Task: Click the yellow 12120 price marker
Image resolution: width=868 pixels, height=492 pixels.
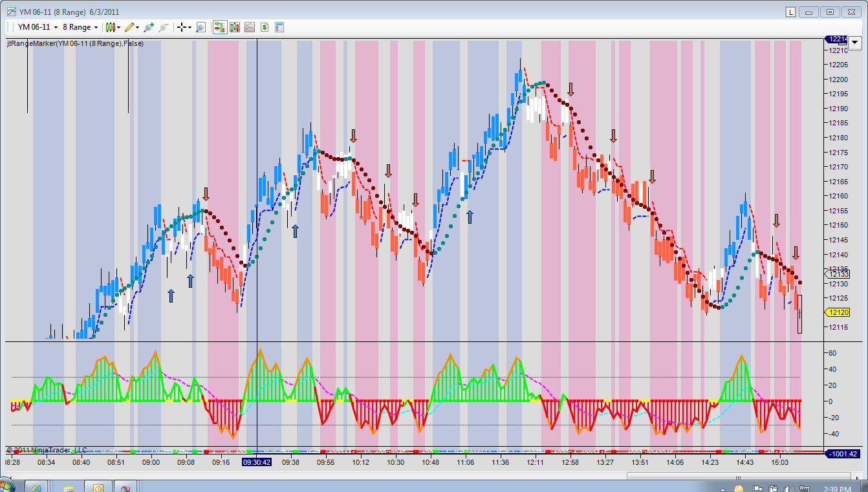Action: coord(839,312)
